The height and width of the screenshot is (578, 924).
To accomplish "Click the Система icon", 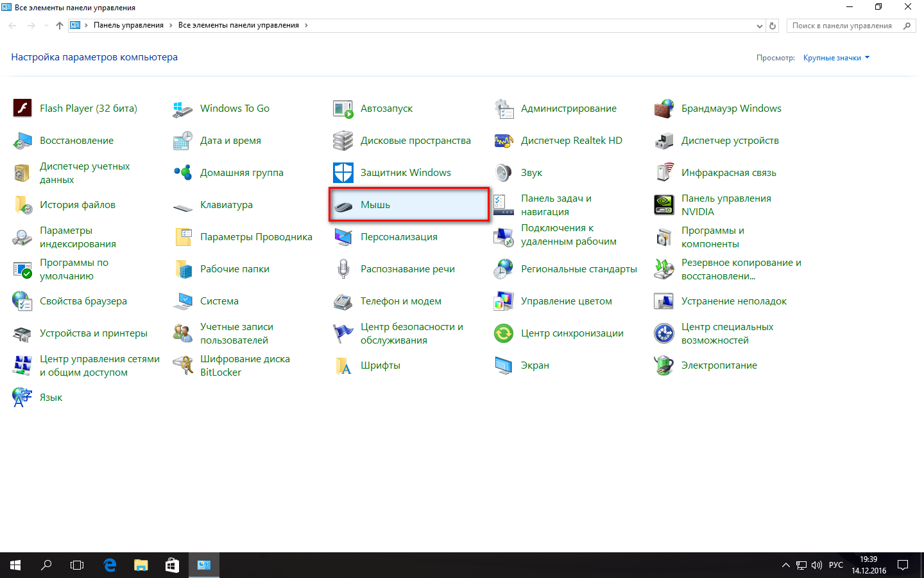I will [x=183, y=301].
